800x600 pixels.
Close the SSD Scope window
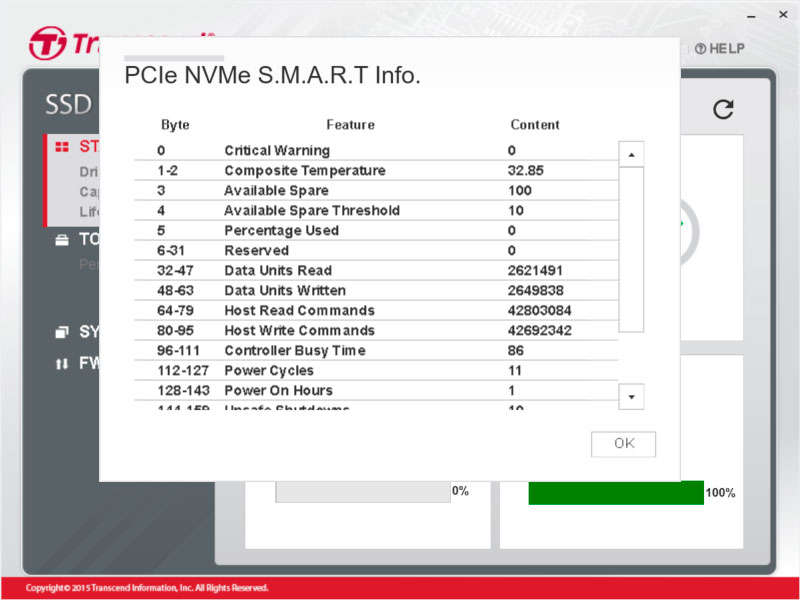pyautogui.click(x=783, y=15)
